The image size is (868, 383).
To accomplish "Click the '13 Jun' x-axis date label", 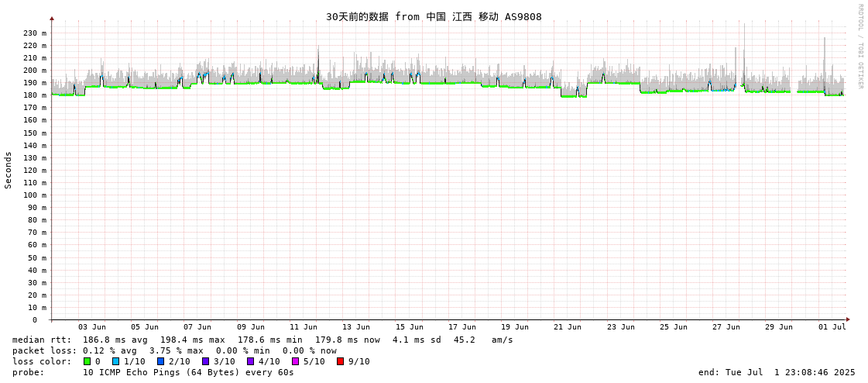I will [x=356, y=327].
